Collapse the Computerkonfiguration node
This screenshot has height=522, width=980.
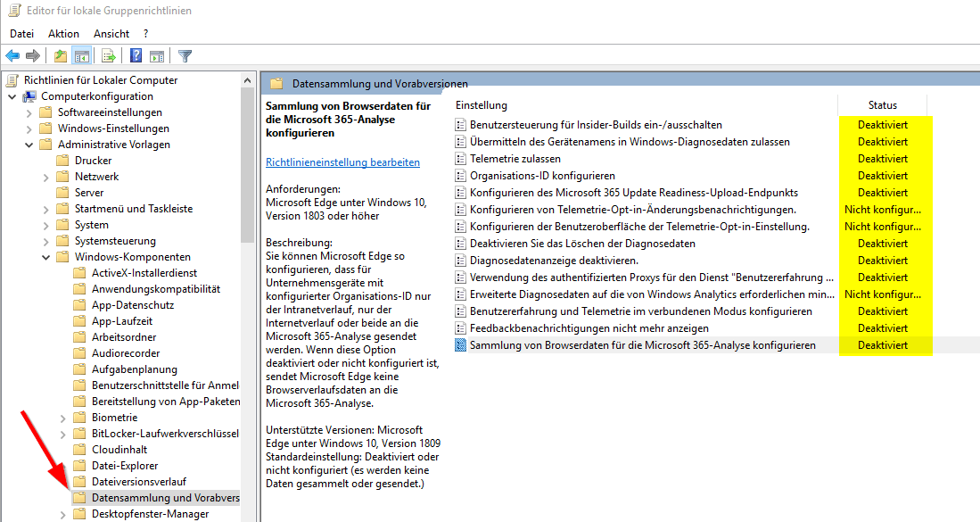click(12, 96)
